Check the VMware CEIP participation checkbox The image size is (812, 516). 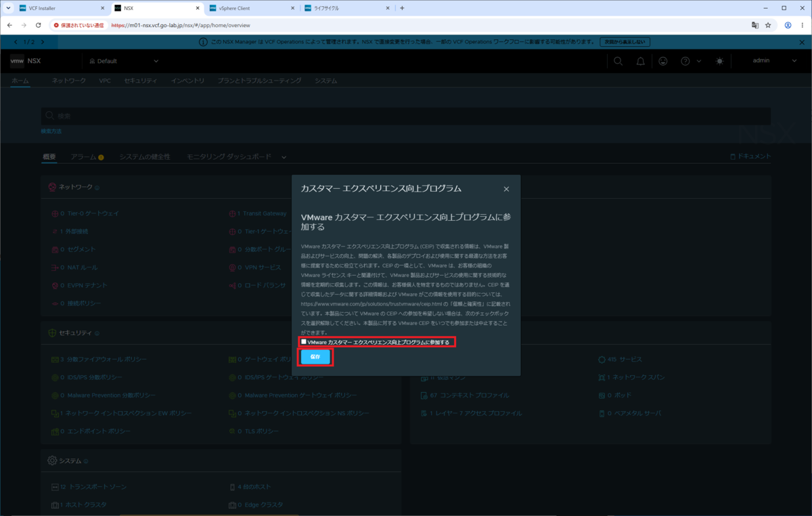[x=304, y=342]
